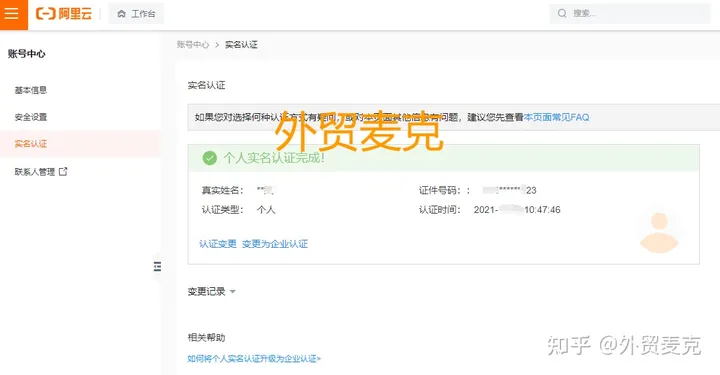Click the green verification checkmark icon
720x375 pixels.
tap(209, 158)
